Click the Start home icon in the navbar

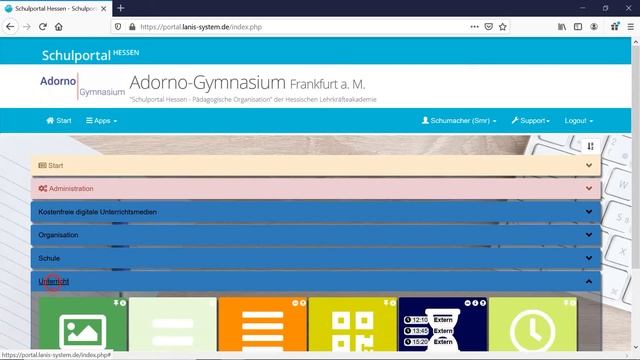59,120
